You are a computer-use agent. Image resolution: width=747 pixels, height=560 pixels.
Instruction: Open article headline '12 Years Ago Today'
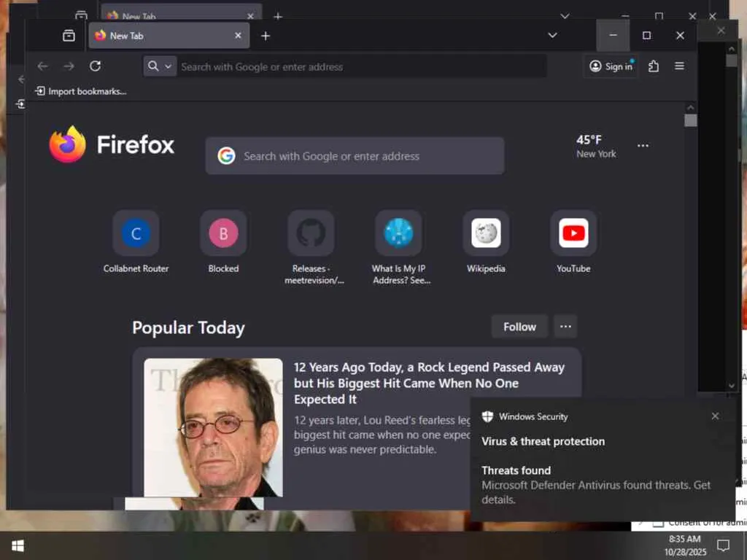429,384
